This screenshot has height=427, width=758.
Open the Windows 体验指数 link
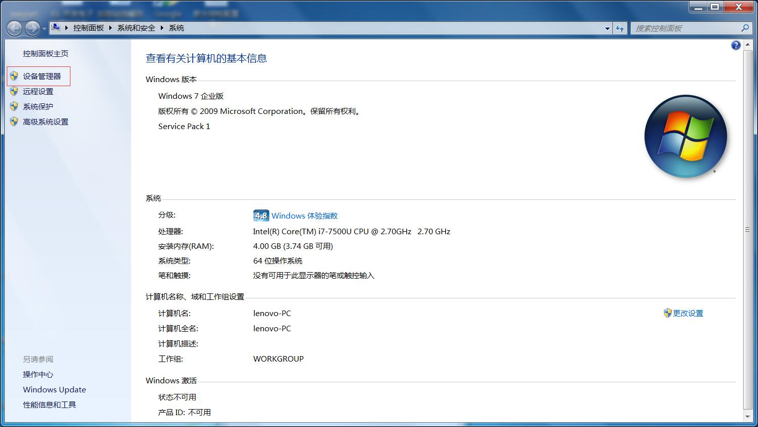tap(305, 216)
